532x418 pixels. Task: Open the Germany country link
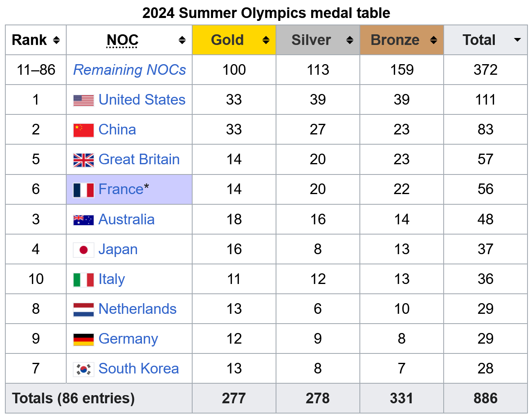pos(128,339)
